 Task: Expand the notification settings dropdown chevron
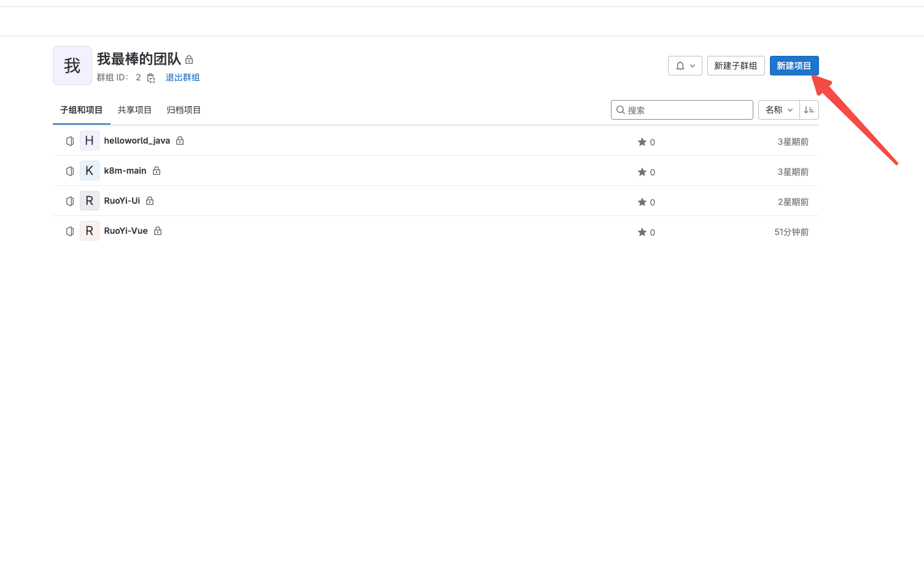point(693,66)
